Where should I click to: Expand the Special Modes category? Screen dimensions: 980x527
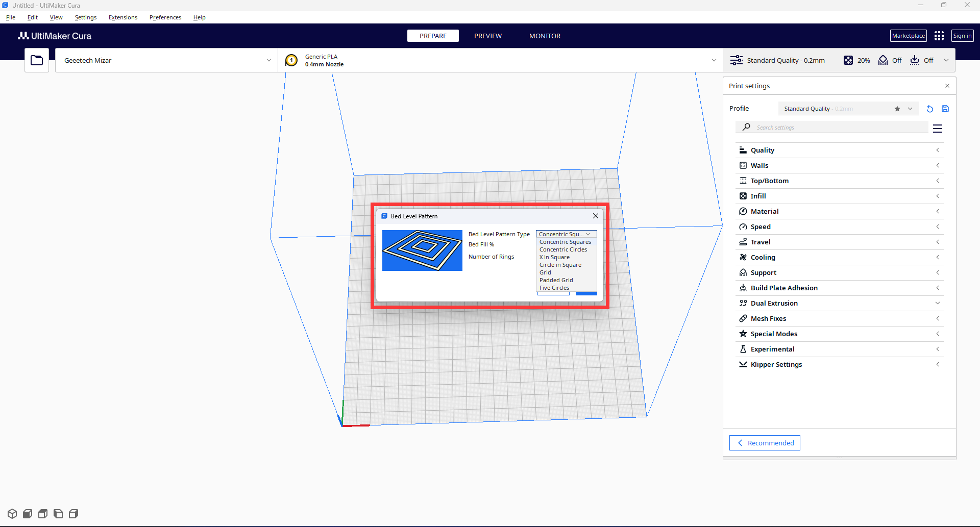[840, 334]
